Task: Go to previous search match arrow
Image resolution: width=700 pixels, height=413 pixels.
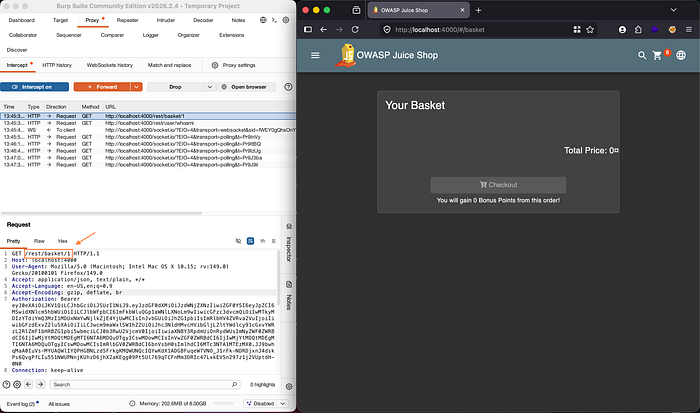Action: (x=29, y=384)
